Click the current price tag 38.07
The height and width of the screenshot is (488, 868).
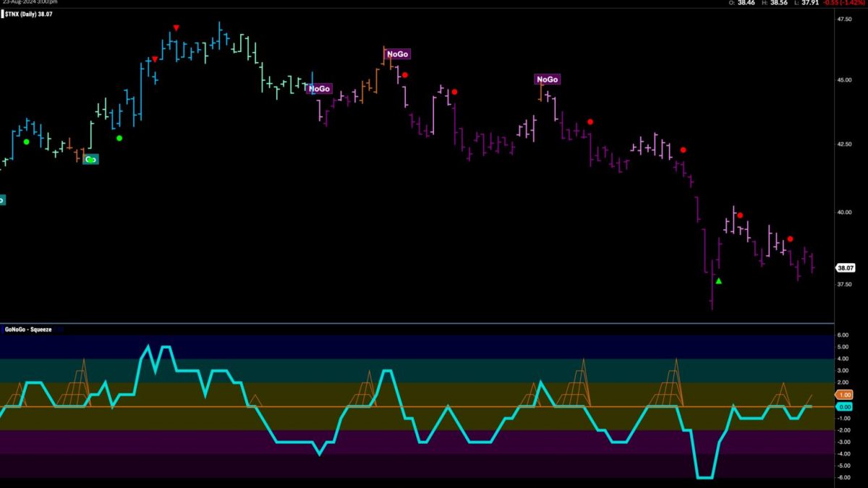coord(846,267)
